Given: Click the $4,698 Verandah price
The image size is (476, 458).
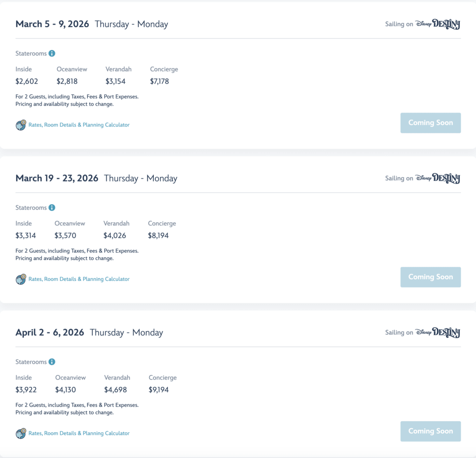Looking at the screenshot, I should (x=115, y=390).
